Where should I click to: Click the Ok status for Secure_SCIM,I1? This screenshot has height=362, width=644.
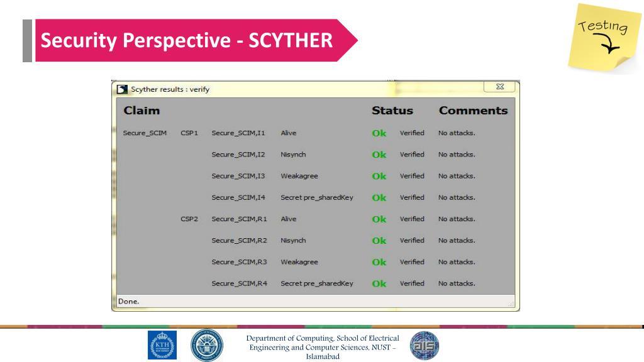pyautogui.click(x=379, y=133)
